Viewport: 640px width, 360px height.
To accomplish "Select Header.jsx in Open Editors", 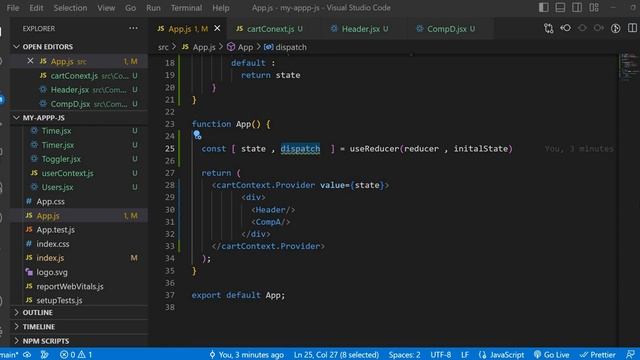I will (x=78, y=89).
